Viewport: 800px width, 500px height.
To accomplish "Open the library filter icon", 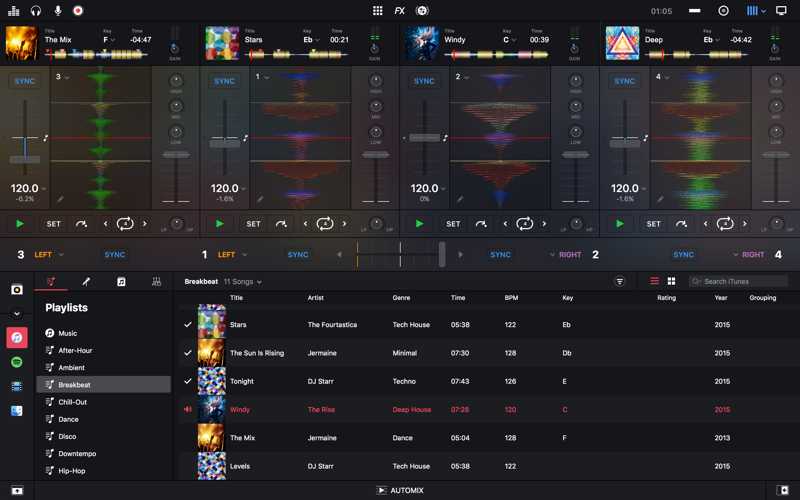I will 619,281.
